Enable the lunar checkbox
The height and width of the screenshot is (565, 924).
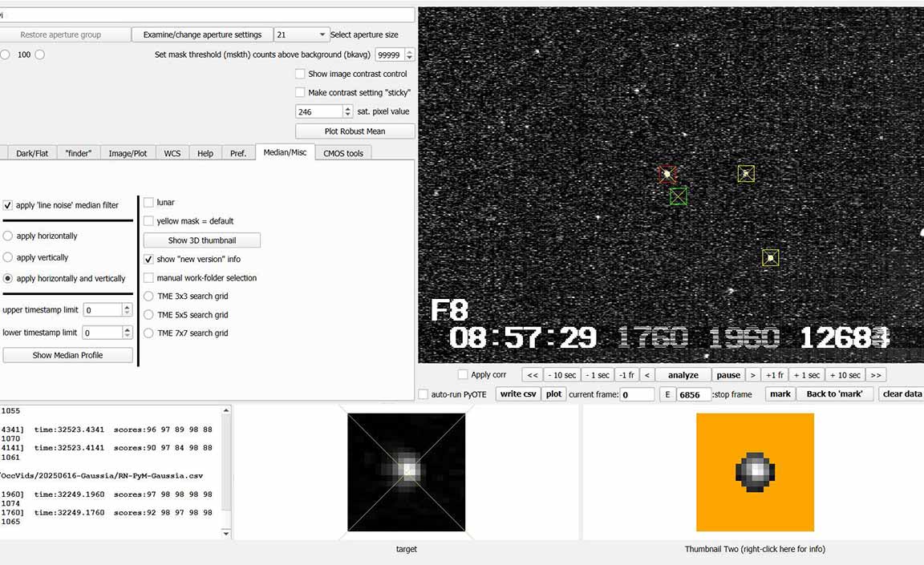(148, 203)
